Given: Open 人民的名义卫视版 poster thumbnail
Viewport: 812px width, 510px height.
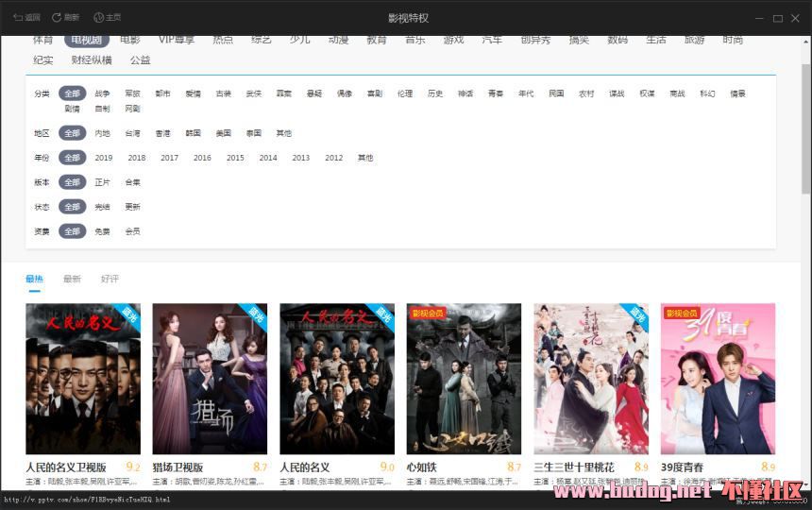Looking at the screenshot, I should (83, 379).
